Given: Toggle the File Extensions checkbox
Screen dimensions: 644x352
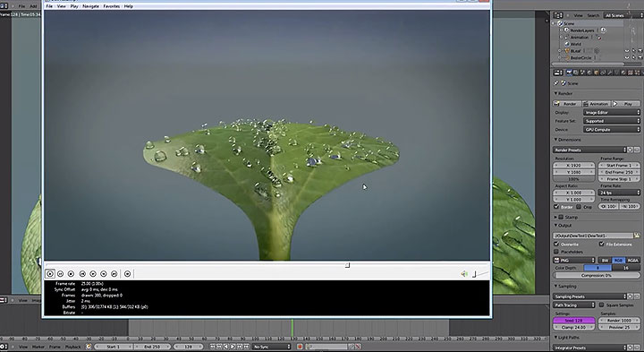Looking at the screenshot, I should coord(601,244).
